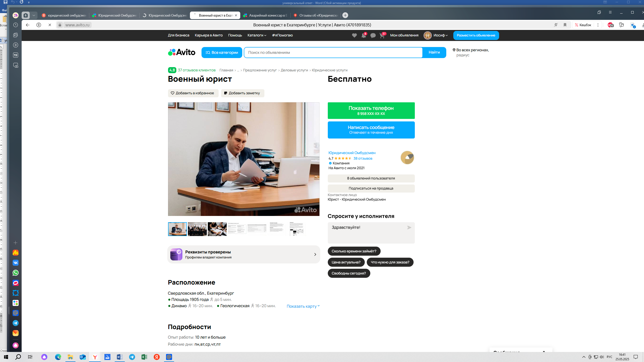Click Разместить объявление

(x=476, y=35)
